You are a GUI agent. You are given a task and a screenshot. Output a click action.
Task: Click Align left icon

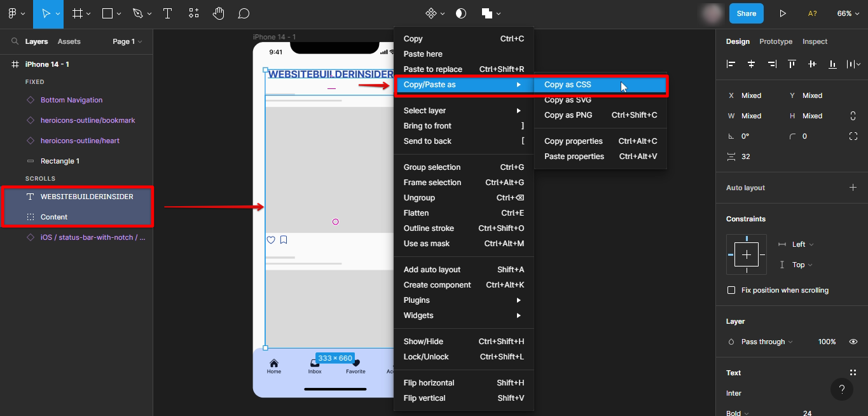pos(731,64)
